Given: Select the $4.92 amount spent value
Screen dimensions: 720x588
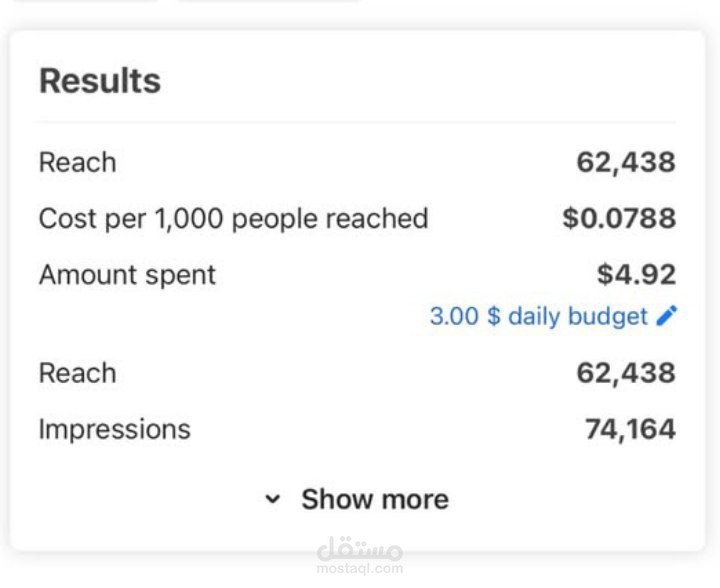Looking at the screenshot, I should [636, 274].
